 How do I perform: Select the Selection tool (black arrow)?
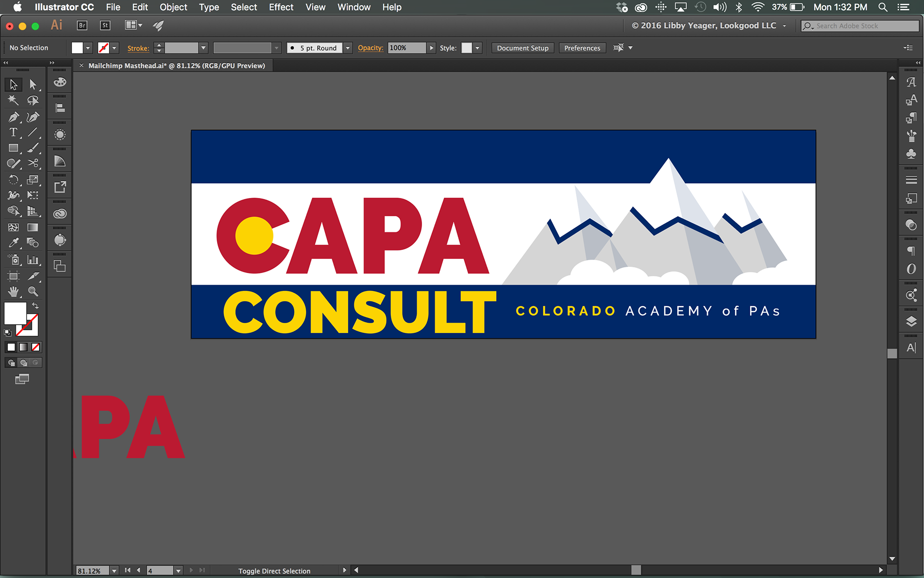click(x=13, y=84)
